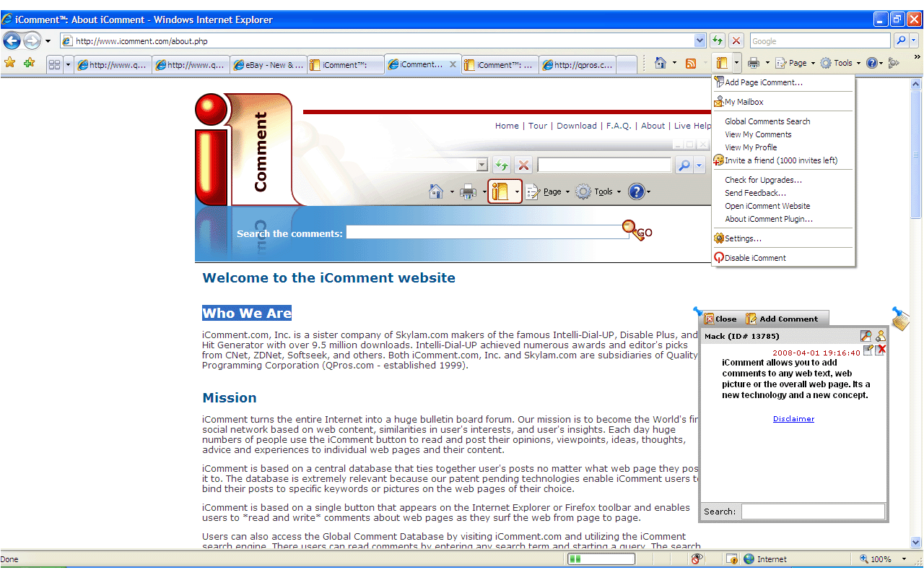This screenshot has height=578, width=924.
Task: Stop loading with the red X icon
Action: [x=736, y=41]
